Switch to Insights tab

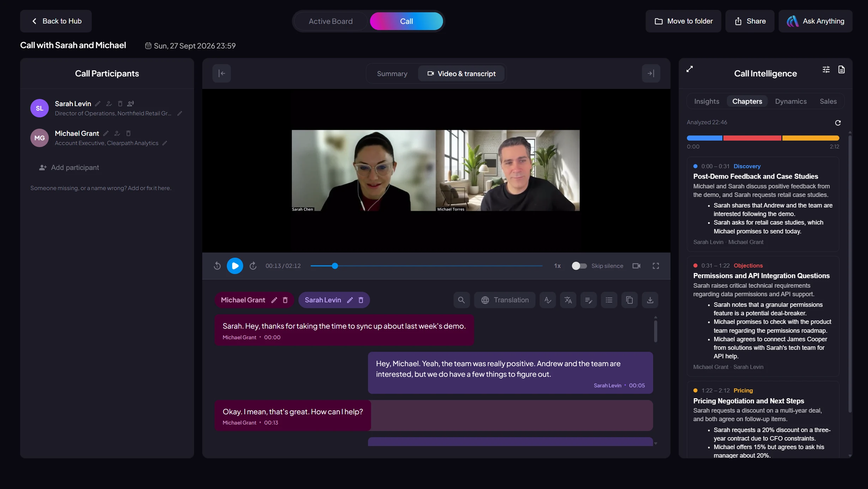point(707,101)
